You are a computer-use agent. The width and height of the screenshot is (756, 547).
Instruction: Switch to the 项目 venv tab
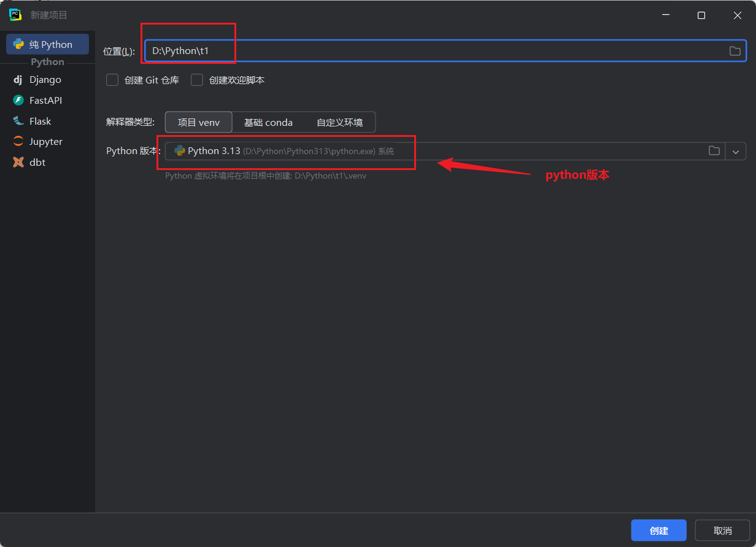[x=199, y=122]
